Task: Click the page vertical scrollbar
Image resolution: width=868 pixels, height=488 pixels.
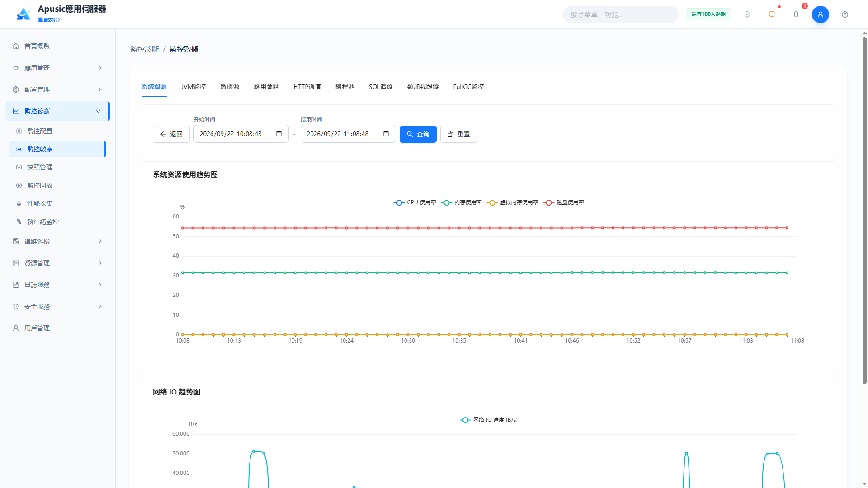Action: pos(864,210)
